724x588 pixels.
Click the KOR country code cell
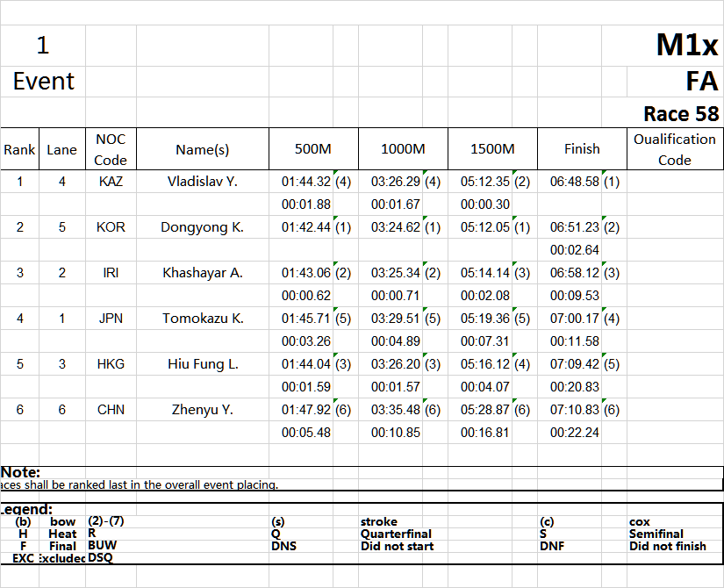[x=111, y=227]
